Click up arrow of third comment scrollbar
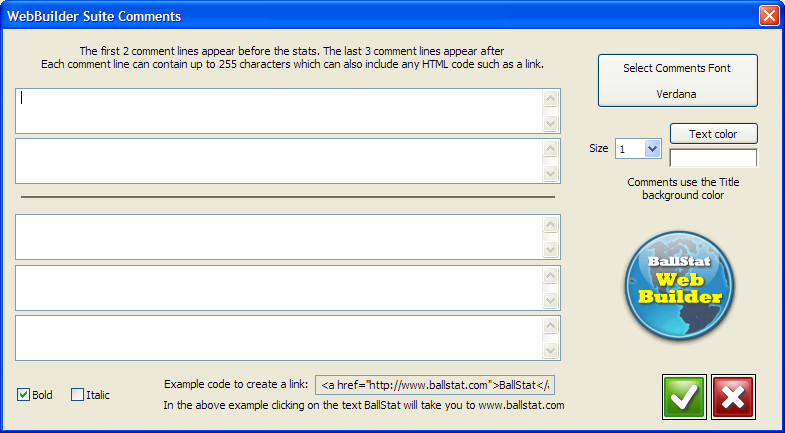The image size is (785, 433). pos(551,225)
